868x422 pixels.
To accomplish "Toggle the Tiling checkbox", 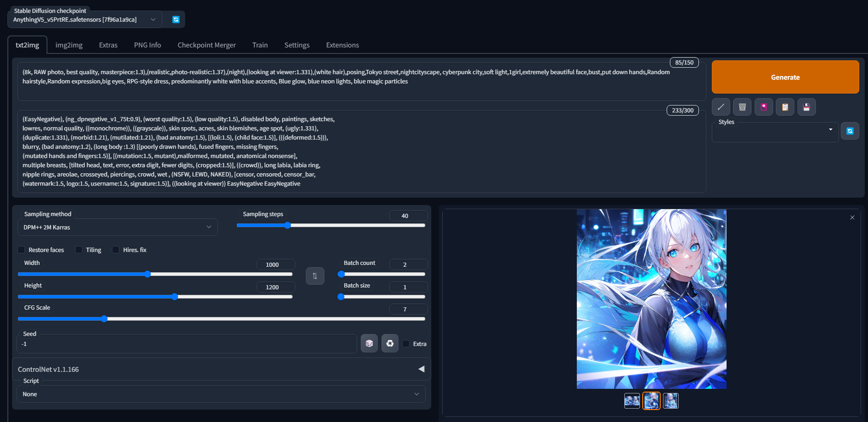I will coord(79,250).
